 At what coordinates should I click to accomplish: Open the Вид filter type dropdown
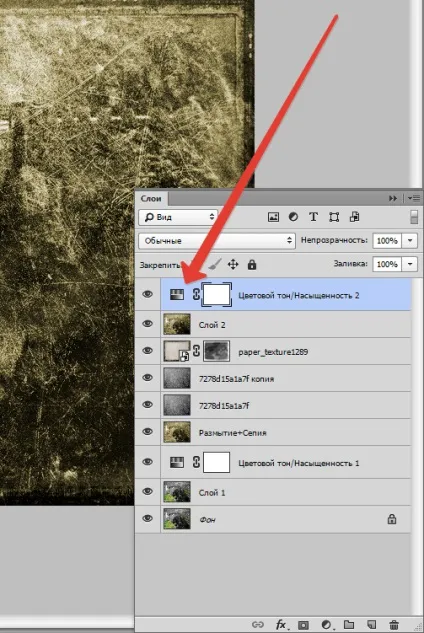(x=178, y=217)
